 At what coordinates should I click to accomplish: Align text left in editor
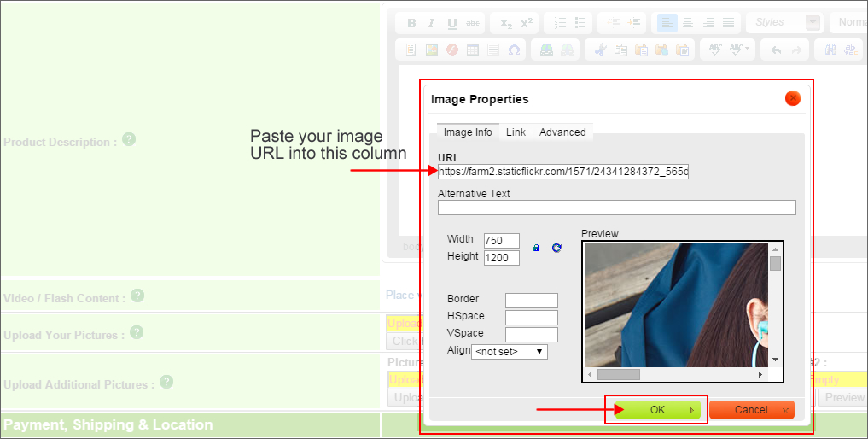(667, 23)
